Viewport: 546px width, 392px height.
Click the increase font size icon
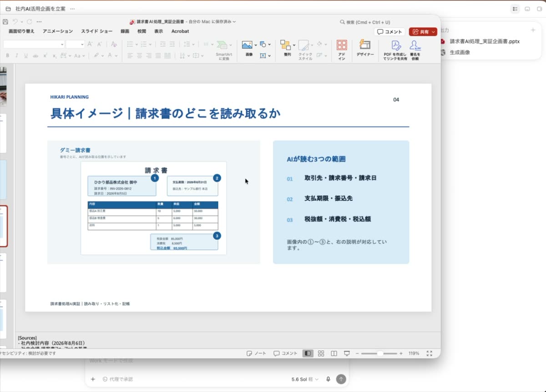[x=90, y=44]
